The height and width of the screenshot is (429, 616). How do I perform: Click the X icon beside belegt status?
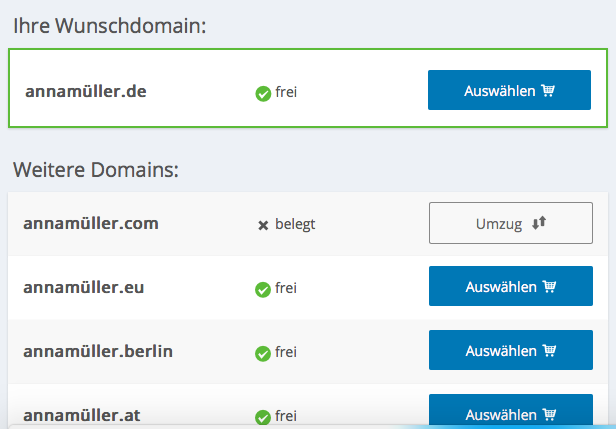coord(263,226)
